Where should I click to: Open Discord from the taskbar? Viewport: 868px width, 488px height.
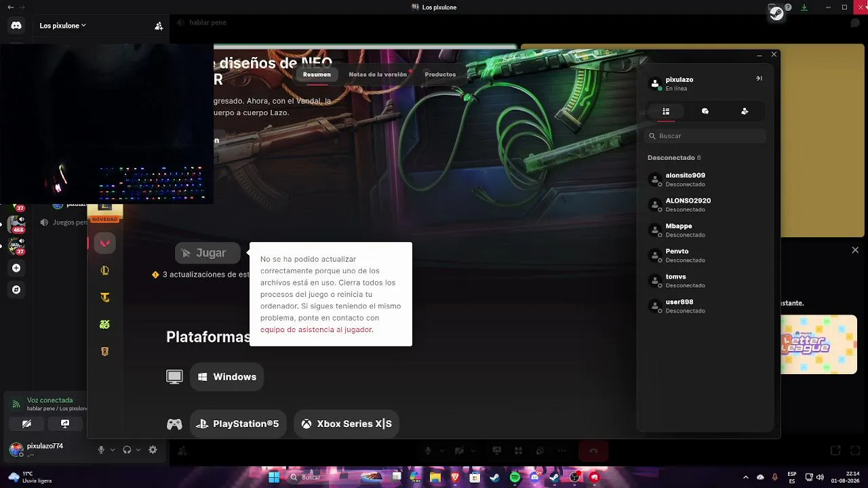click(x=535, y=477)
